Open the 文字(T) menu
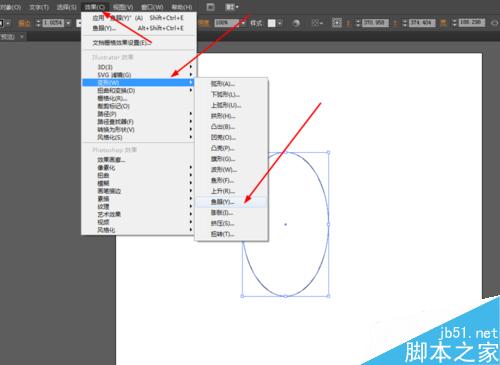500x365 pixels. pos(39,7)
